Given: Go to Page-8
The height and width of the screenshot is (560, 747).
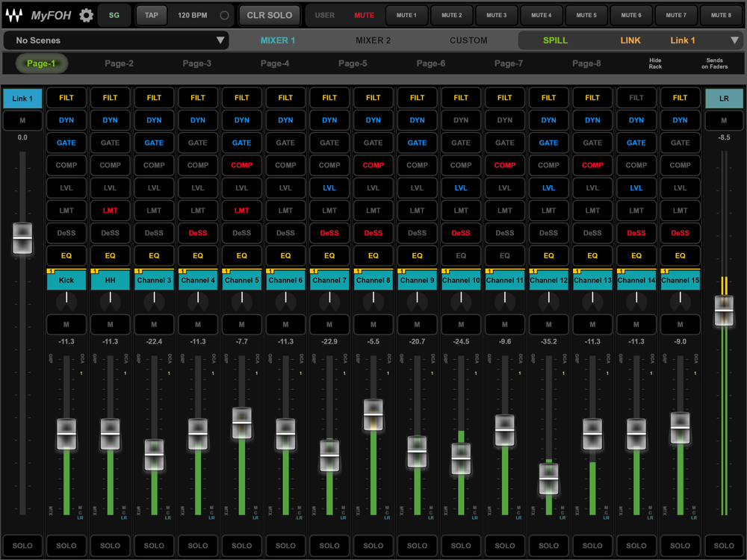Looking at the screenshot, I should click(586, 63).
